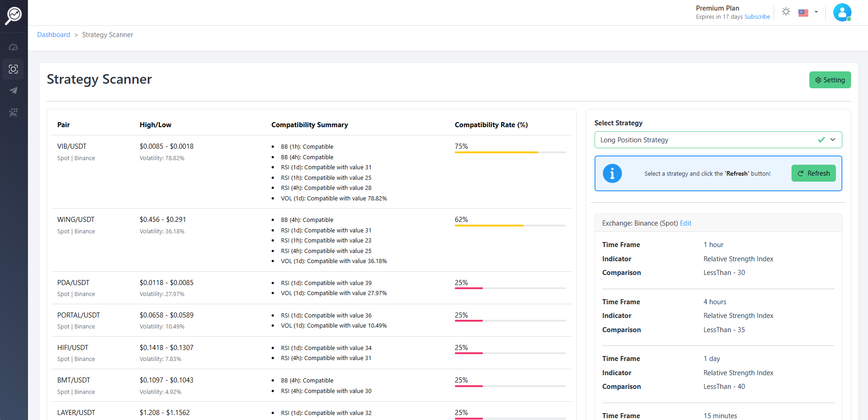Click the Subscribe link
Viewport: 868px width, 420px height.
(757, 17)
